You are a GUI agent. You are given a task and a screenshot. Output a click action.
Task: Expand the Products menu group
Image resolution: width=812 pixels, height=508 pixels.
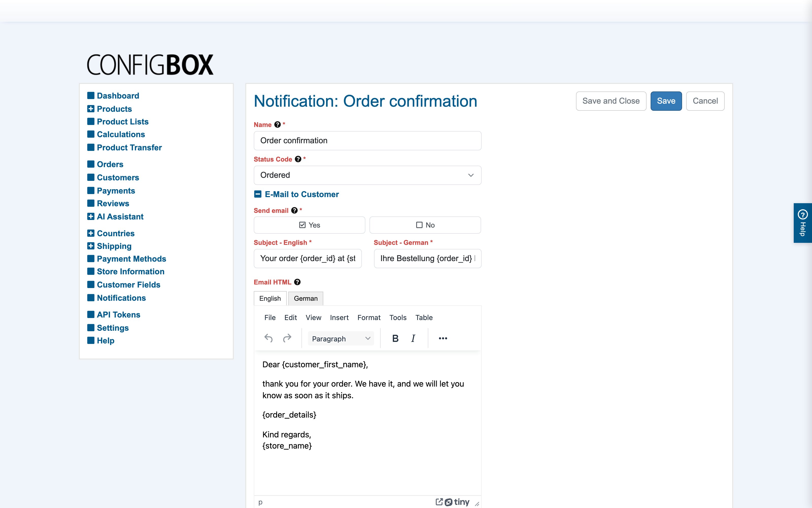[91, 109]
